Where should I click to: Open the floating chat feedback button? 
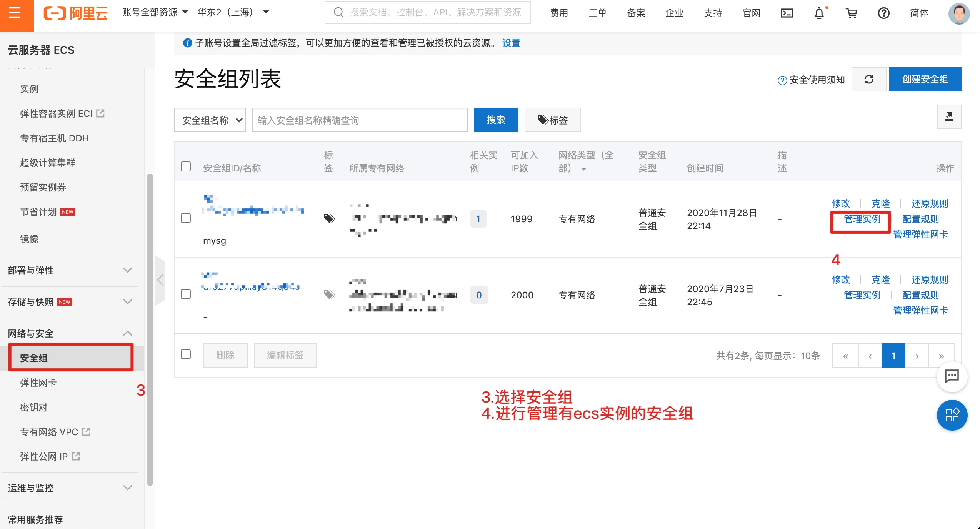(952, 376)
